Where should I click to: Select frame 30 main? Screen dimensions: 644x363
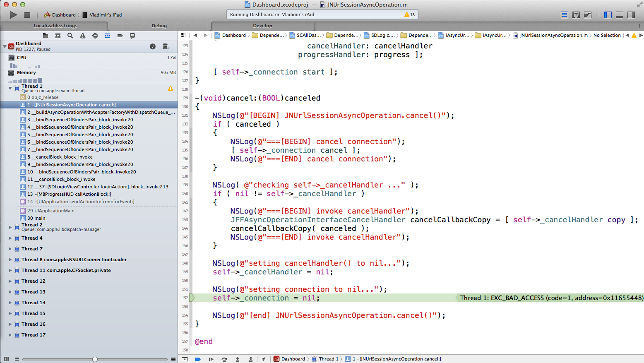[x=89, y=218]
